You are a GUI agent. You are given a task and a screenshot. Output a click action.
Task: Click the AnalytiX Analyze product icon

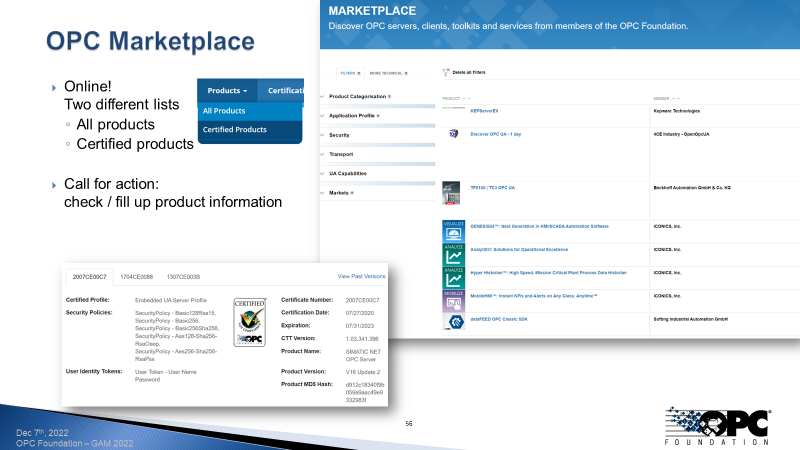454,254
